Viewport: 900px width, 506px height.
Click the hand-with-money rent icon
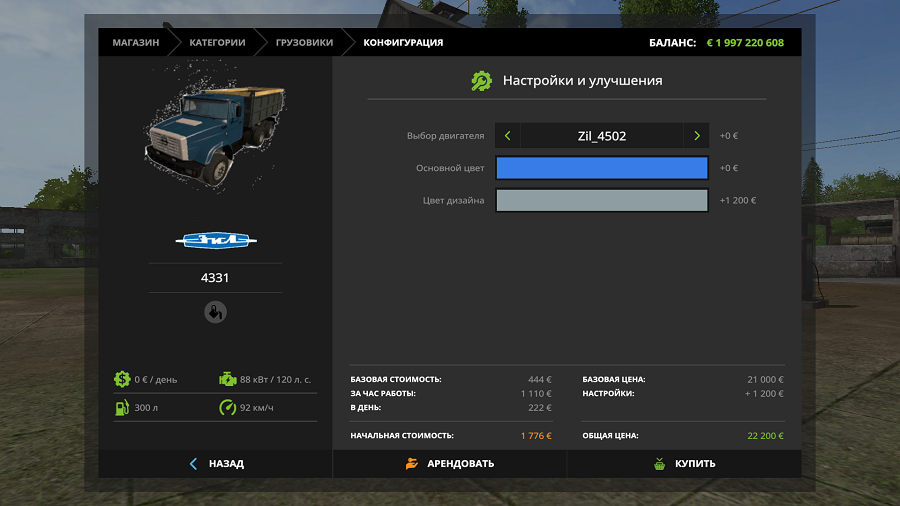pyautogui.click(x=411, y=464)
